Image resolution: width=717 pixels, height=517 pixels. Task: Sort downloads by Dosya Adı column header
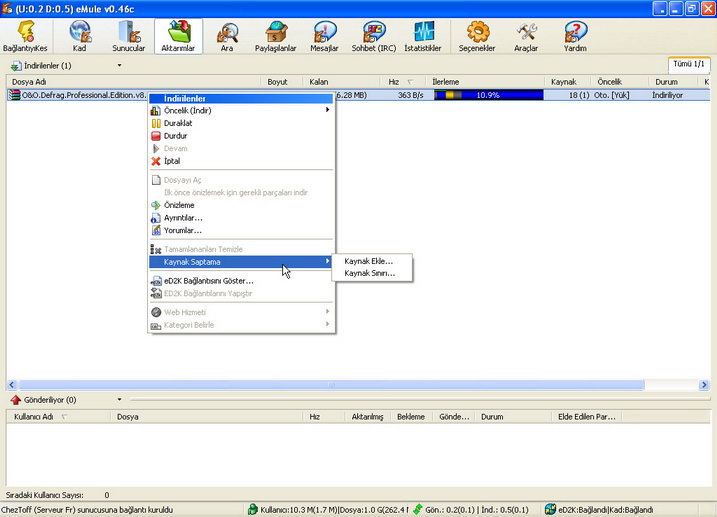134,82
